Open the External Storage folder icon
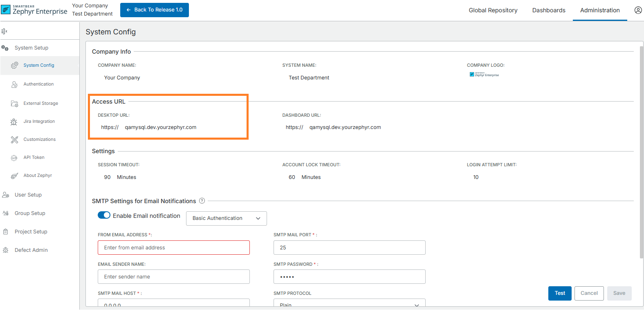644x310 pixels. (x=14, y=104)
